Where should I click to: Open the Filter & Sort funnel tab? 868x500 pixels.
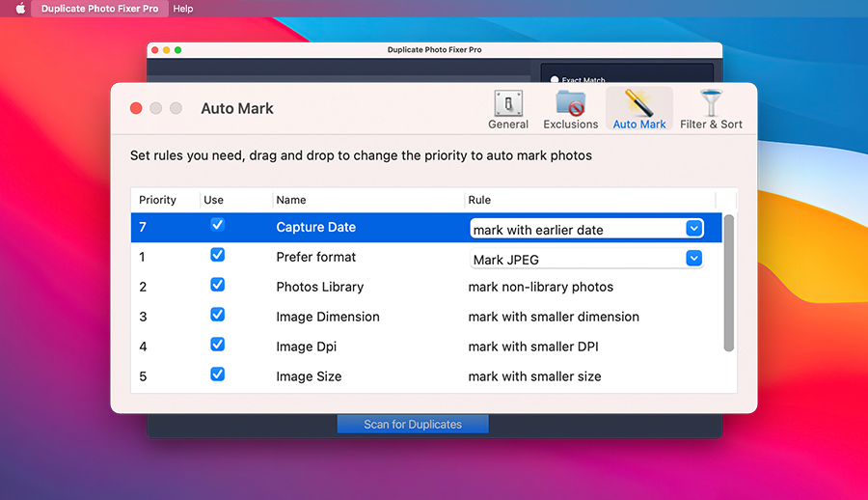(711, 110)
